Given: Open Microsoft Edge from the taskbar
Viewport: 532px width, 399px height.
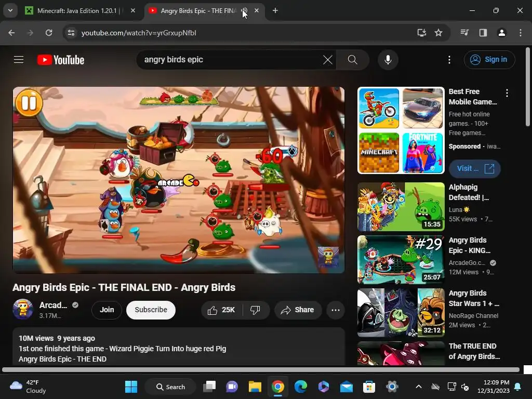Looking at the screenshot, I should coord(301,387).
